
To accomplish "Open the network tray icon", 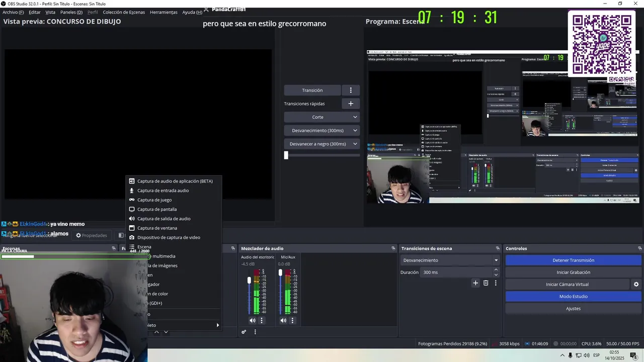I will (x=578, y=355).
